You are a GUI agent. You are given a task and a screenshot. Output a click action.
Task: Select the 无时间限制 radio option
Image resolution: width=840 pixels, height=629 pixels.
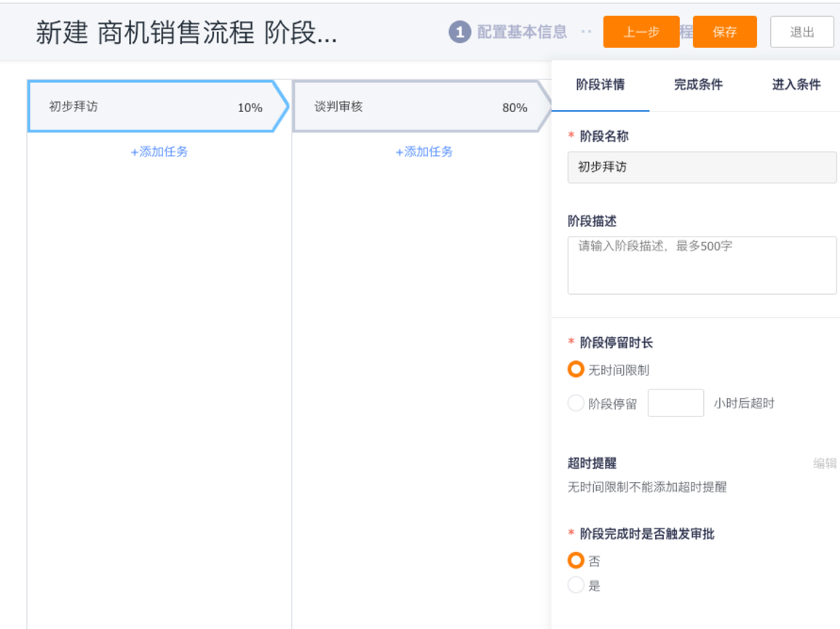(576, 369)
